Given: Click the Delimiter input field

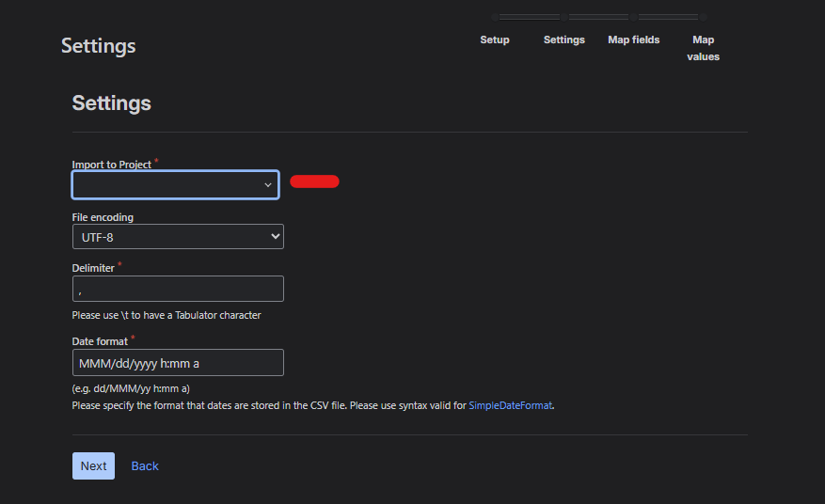Looking at the screenshot, I should pos(178,289).
